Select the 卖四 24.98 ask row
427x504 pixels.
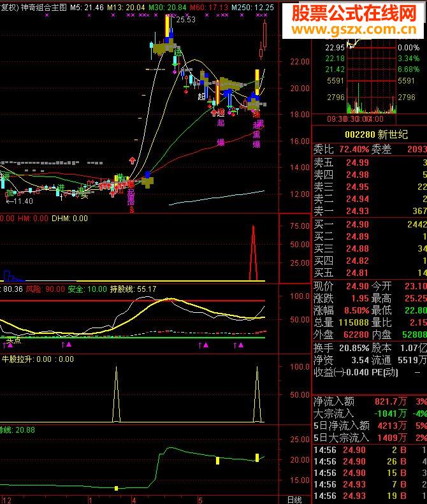370,175
